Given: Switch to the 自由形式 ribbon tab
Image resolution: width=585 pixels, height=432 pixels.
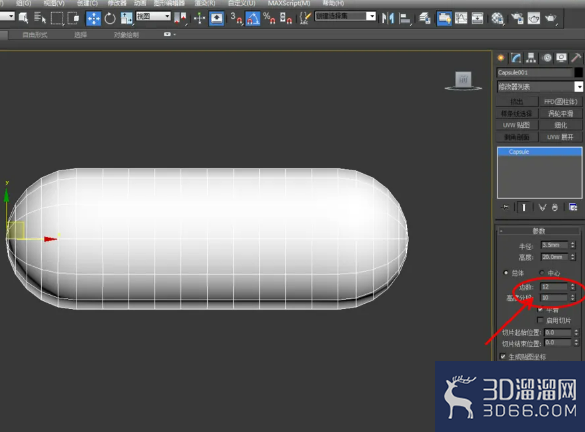Looking at the screenshot, I should [x=35, y=35].
